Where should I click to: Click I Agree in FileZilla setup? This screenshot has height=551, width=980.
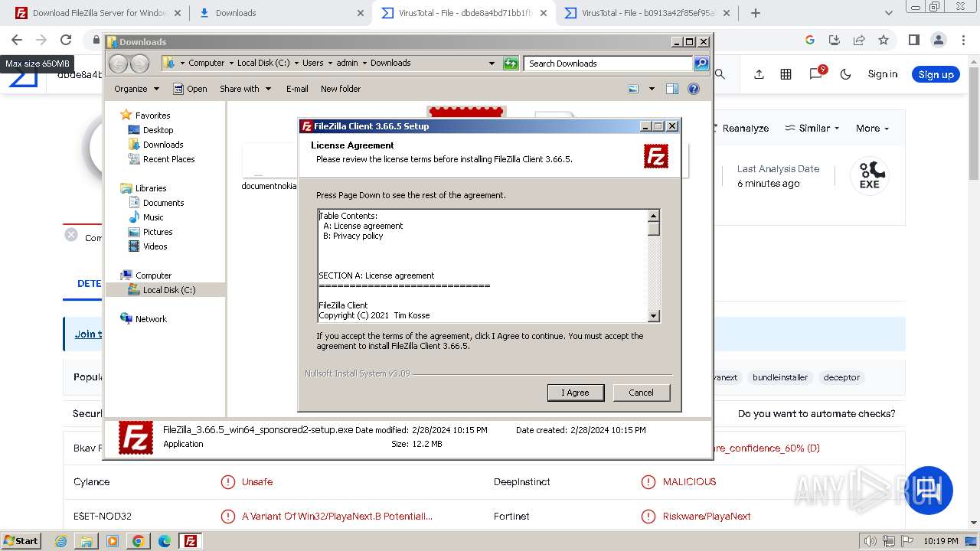(576, 393)
